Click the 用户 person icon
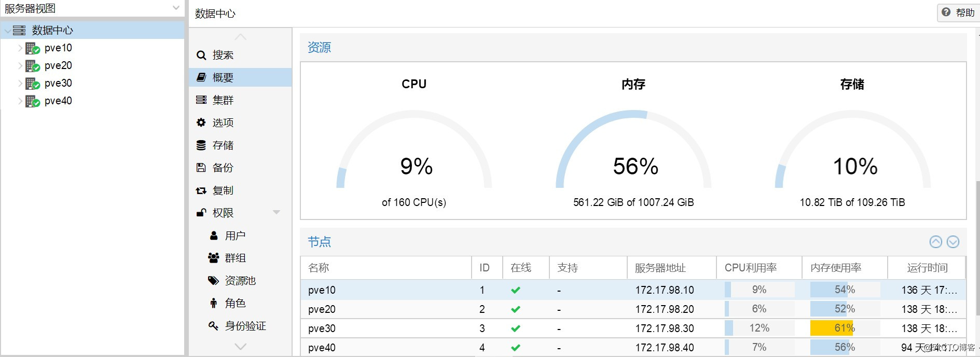This screenshot has width=980, height=357. (x=214, y=236)
